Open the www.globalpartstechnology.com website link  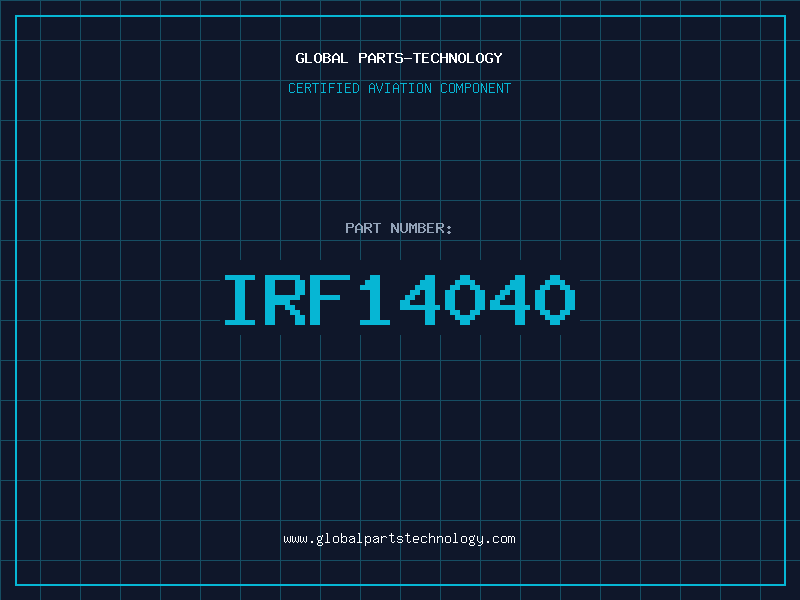click(399, 538)
